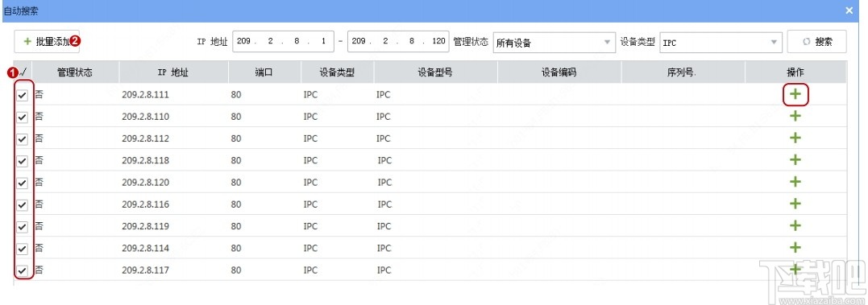
Task: Uncheck the row for 209.2.8.111
Action: [x=22, y=95]
